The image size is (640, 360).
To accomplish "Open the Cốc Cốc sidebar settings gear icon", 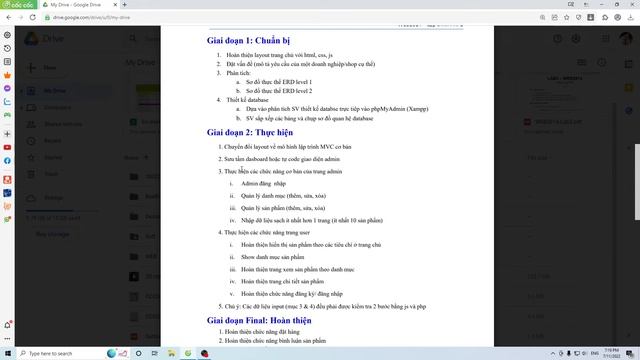I will tap(7, 35).
